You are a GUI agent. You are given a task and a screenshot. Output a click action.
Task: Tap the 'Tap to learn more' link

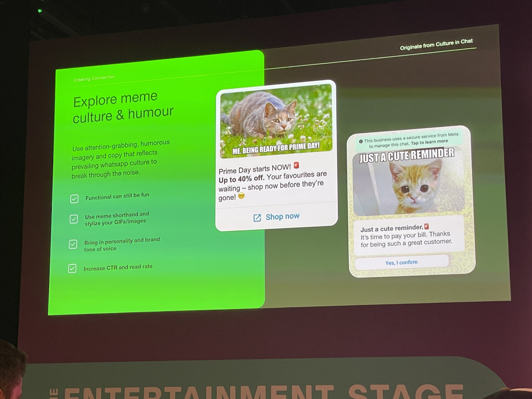[429, 142]
